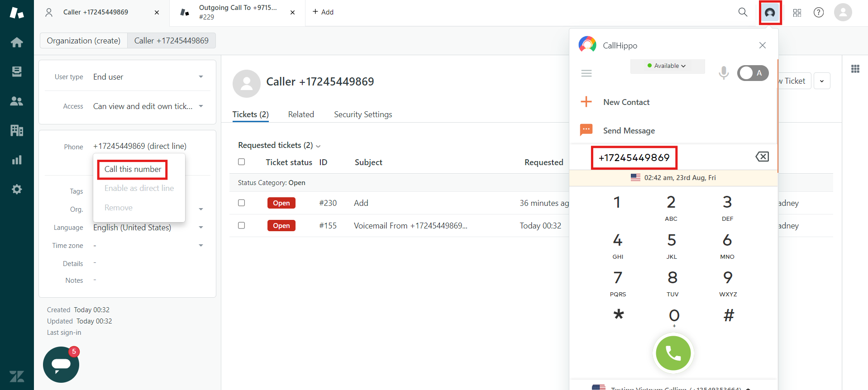Open ticket #230 subject Add

361,203
